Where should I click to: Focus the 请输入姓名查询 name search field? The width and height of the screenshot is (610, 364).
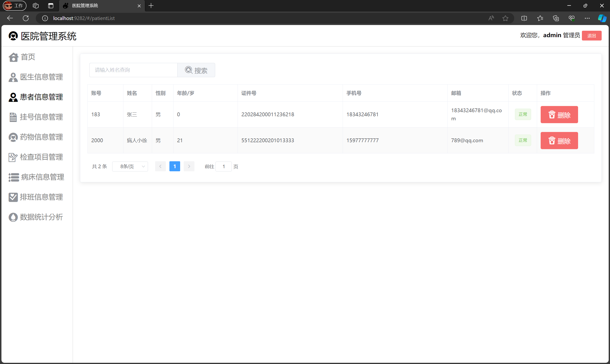(x=133, y=70)
